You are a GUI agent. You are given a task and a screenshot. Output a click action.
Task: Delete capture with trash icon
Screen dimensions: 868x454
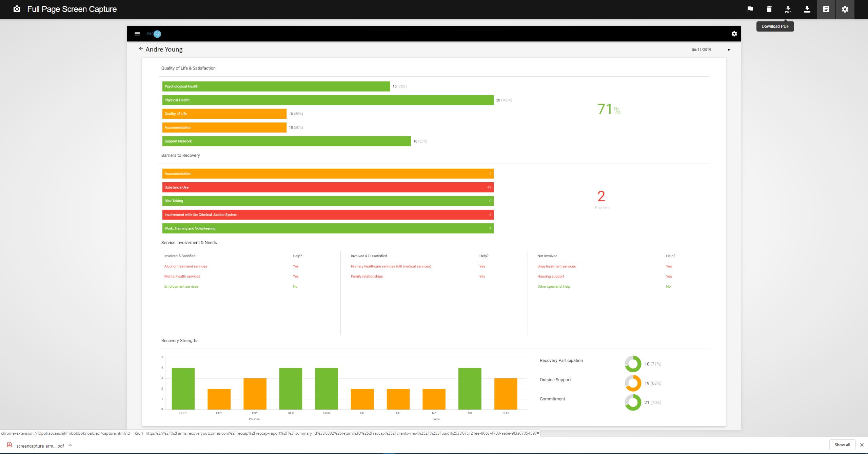[x=769, y=10]
